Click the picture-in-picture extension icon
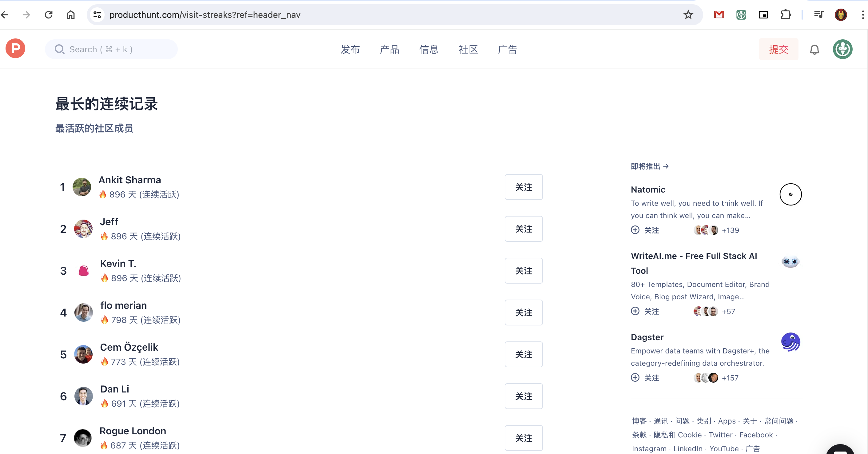The image size is (868, 454). coord(763,14)
